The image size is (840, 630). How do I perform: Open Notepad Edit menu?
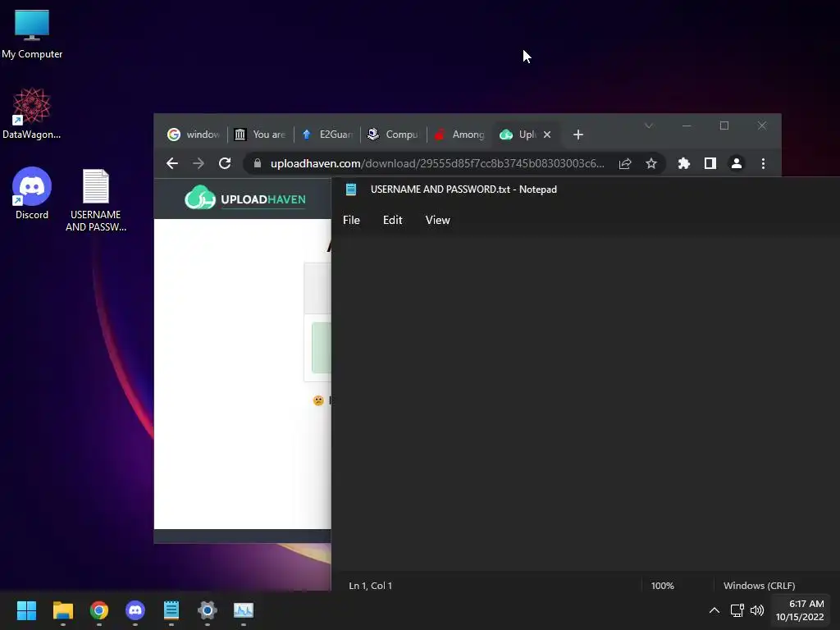click(x=393, y=220)
